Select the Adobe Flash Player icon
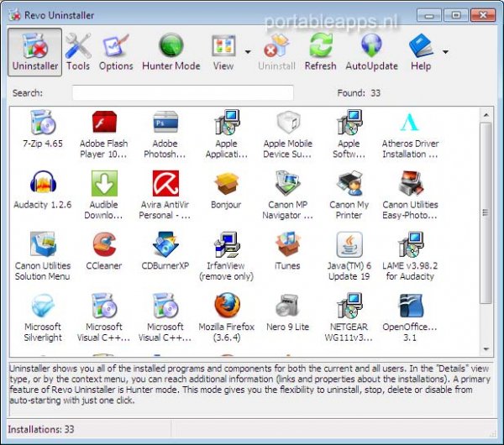Screen dimensions: 504x445 tap(104, 123)
